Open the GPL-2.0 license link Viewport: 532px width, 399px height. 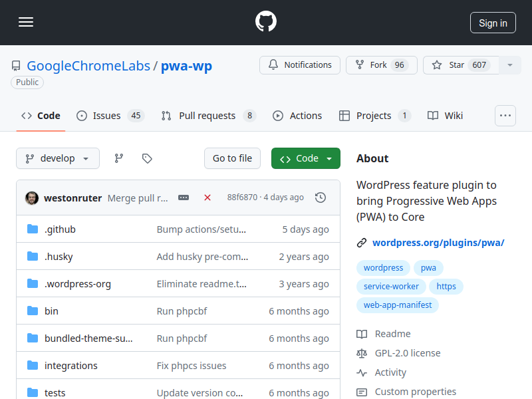coord(398,353)
